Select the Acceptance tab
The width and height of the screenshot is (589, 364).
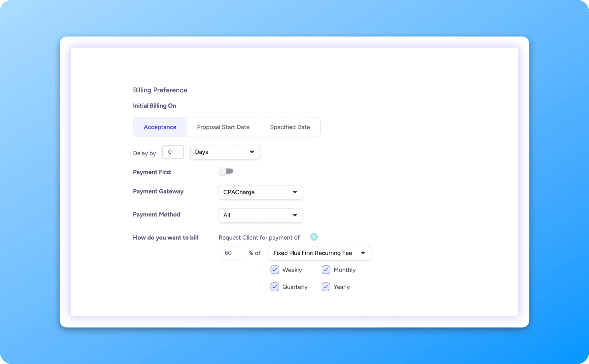pyautogui.click(x=160, y=127)
